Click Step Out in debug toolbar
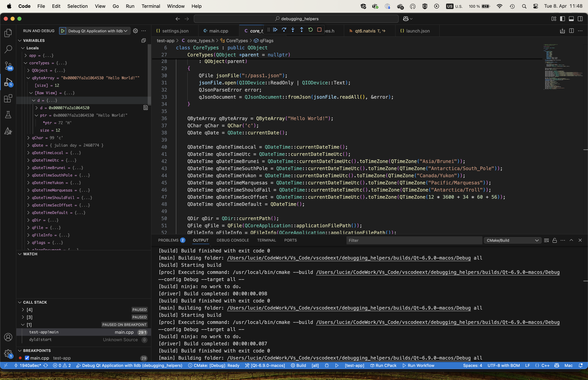The width and height of the screenshot is (588, 380). [x=301, y=30]
